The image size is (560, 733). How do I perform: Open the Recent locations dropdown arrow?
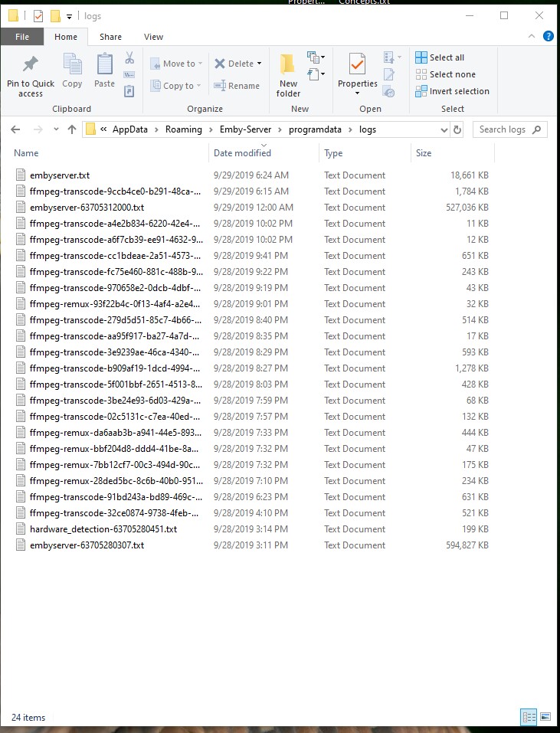(x=56, y=129)
